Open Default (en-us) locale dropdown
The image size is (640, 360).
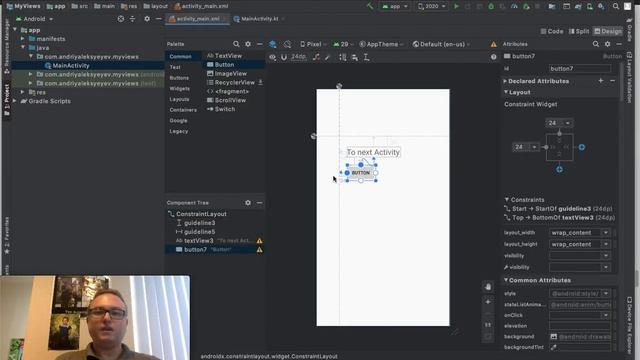point(442,44)
